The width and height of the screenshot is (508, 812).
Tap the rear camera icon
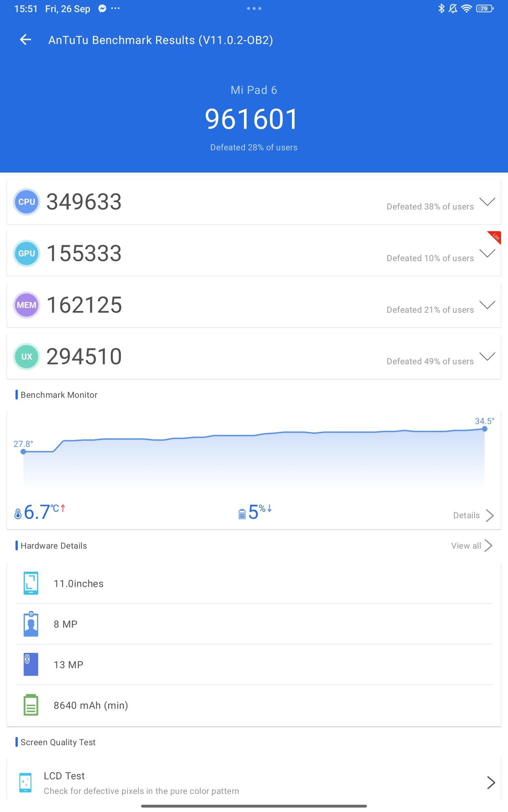[31, 664]
